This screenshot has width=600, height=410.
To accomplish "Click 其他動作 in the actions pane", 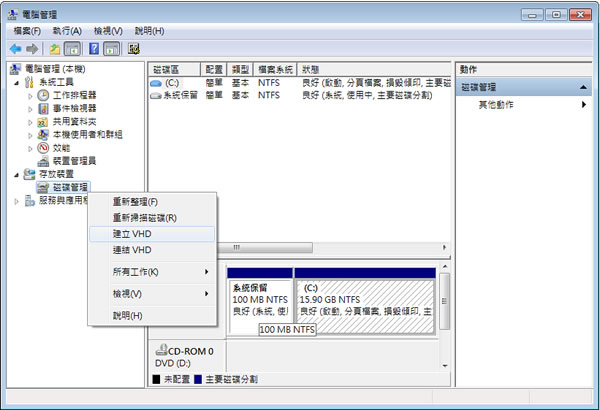I will coord(498,104).
